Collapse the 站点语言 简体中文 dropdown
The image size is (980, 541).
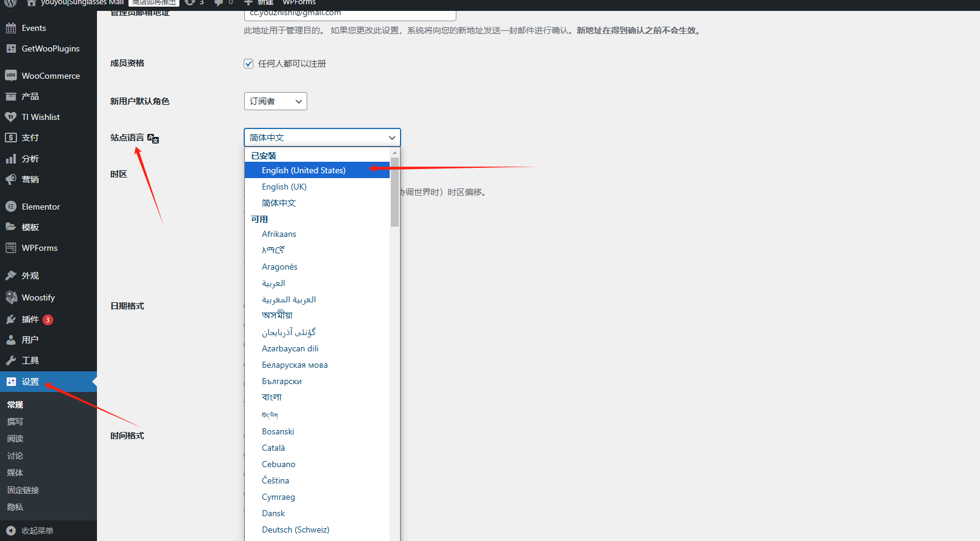322,138
